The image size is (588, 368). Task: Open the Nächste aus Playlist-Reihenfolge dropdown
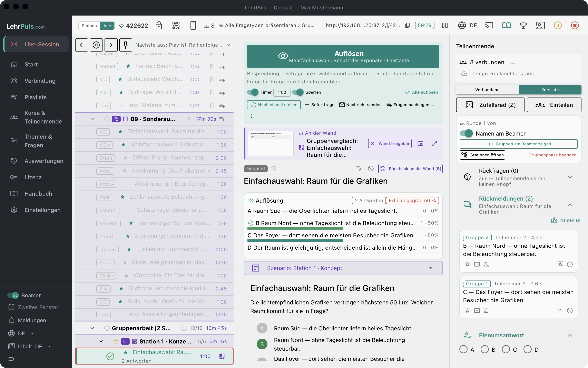(x=183, y=45)
